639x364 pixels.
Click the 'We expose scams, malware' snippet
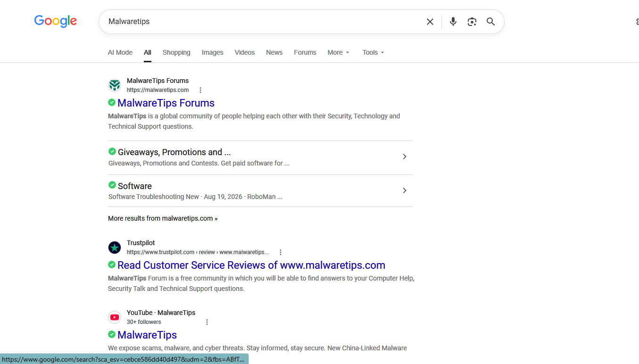click(x=257, y=348)
